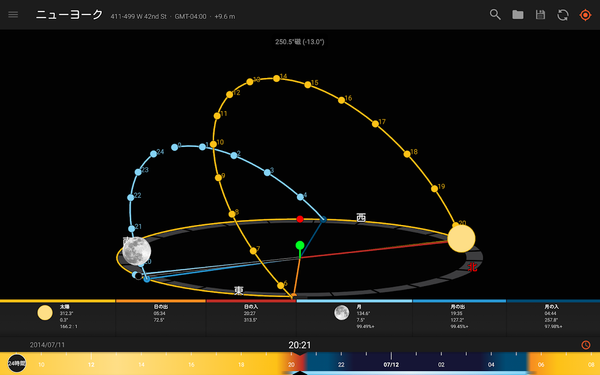This screenshot has width=600, height=375.
Task: Tap the green marker at compass center
Action: coord(300,245)
